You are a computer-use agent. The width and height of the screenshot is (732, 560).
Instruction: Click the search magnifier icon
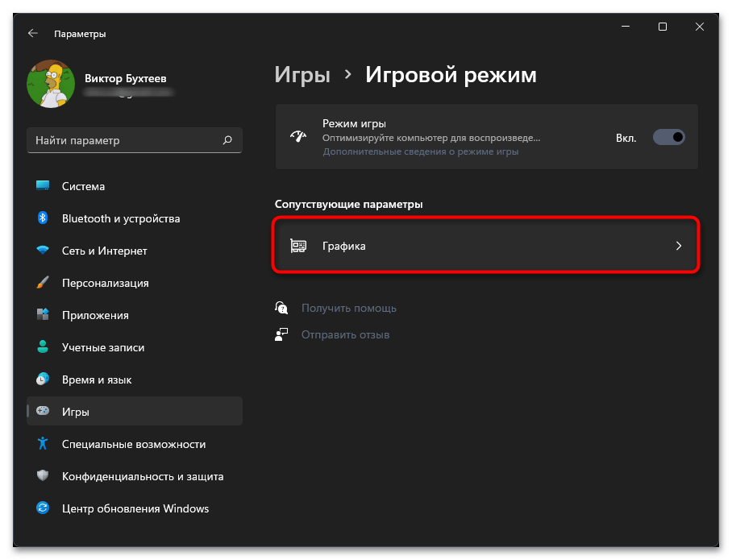(227, 140)
